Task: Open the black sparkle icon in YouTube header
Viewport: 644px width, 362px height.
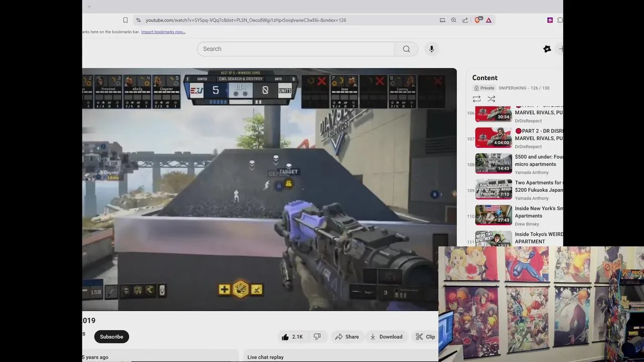Action: (x=547, y=49)
